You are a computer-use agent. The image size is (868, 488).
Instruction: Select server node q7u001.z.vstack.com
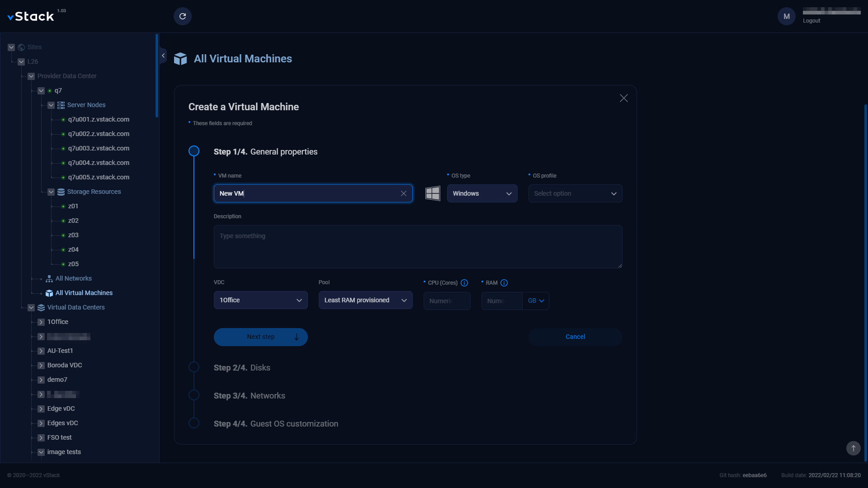[99, 119]
